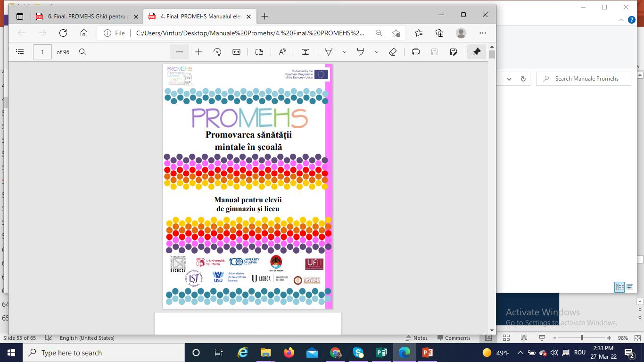The height and width of the screenshot is (362, 644).
Task: Start PowerPoint Slide Show
Action: (542, 338)
